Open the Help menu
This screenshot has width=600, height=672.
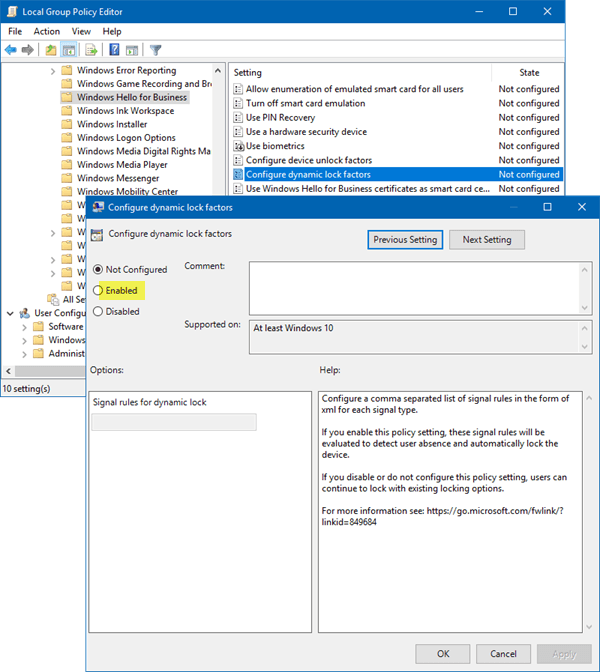112,31
